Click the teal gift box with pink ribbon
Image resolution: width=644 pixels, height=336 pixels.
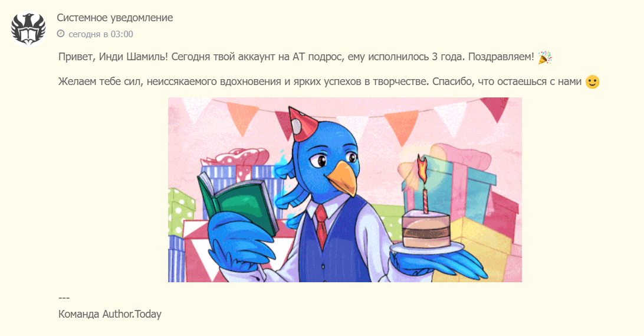(x=450, y=181)
